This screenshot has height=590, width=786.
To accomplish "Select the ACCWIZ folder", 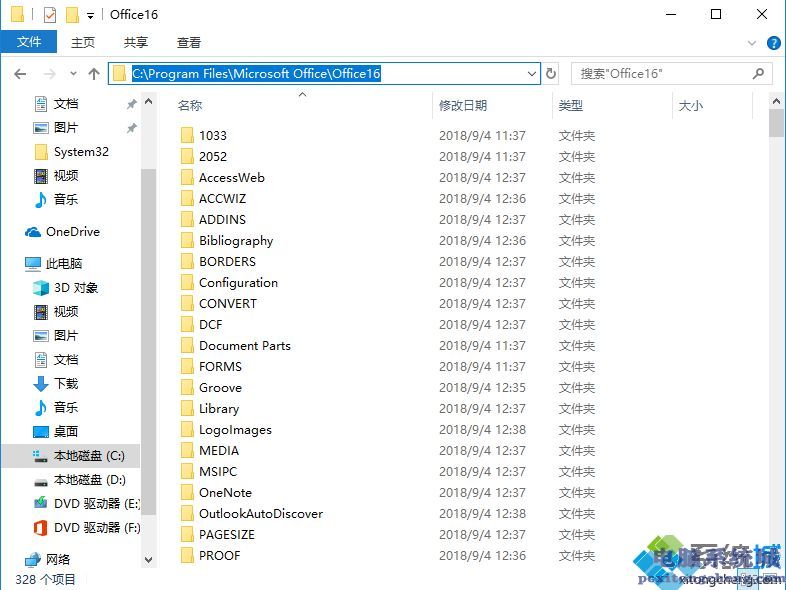I will click(222, 199).
